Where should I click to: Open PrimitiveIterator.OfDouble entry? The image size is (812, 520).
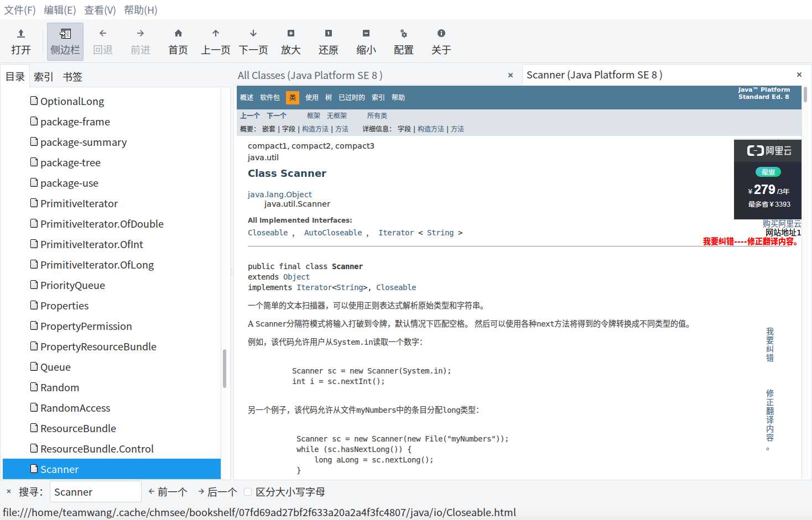pos(102,224)
